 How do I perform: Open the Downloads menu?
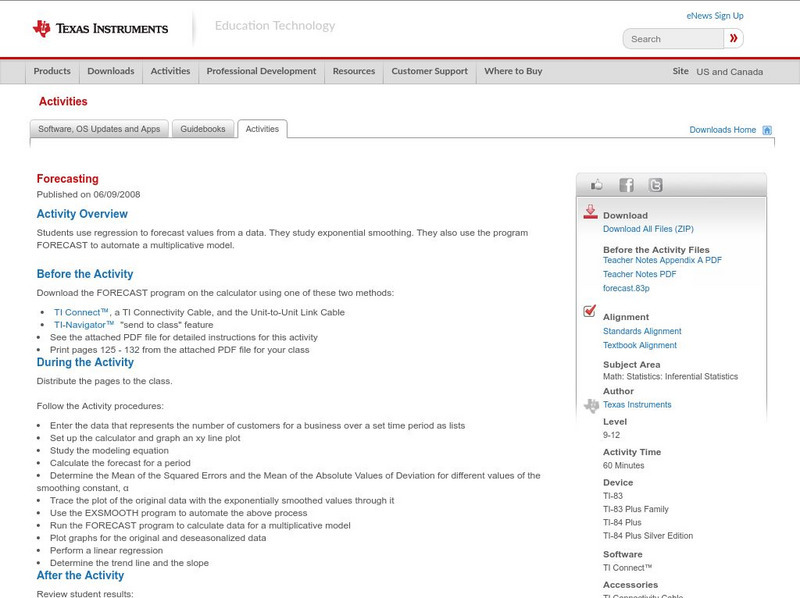point(111,71)
